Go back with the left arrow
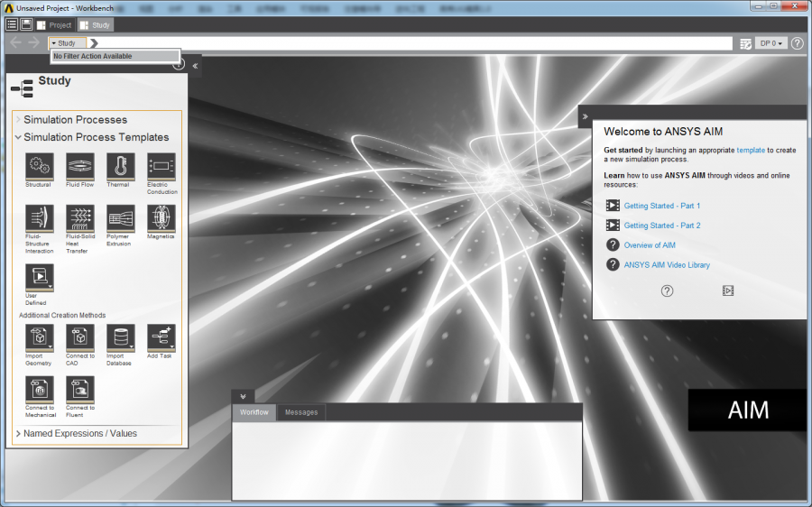 16,43
